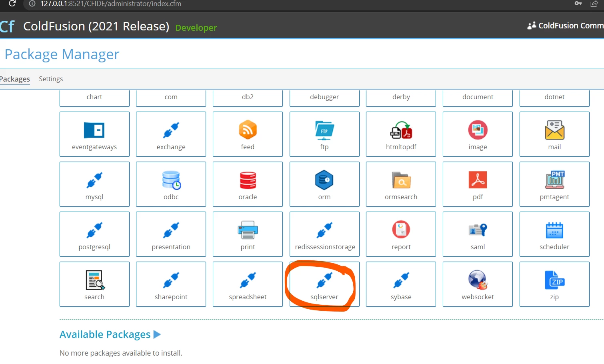Click the postgresql plug icon
604x364 pixels.
(x=94, y=230)
